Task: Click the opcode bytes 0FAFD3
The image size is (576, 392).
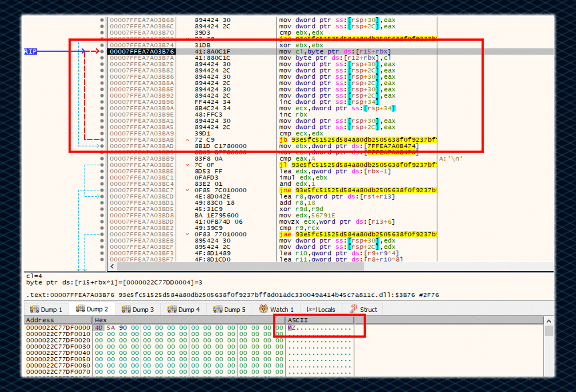Action: [207, 178]
